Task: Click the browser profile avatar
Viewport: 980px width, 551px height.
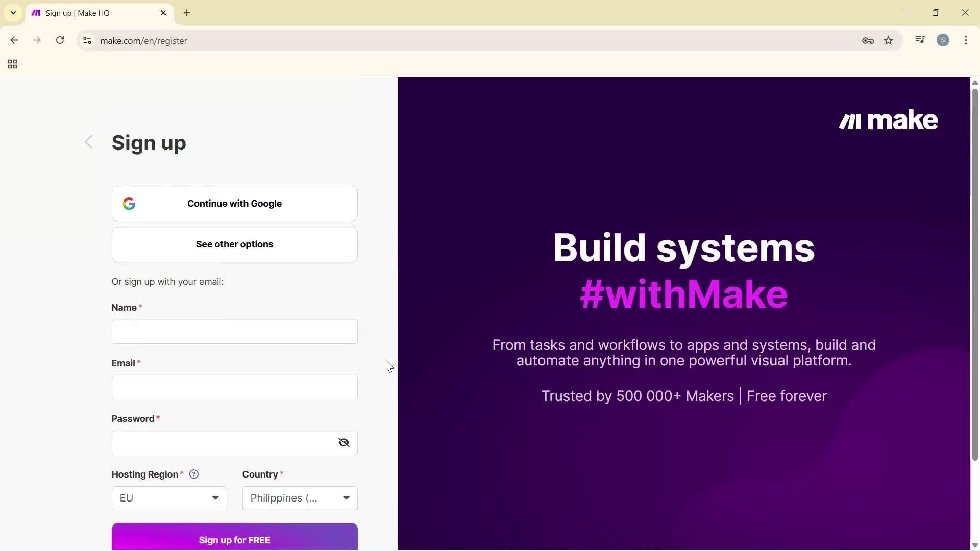Action: coord(943,40)
